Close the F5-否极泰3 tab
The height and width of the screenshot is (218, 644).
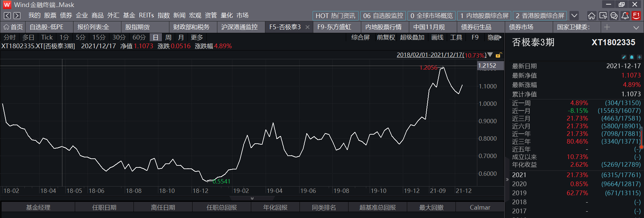tap(308, 27)
